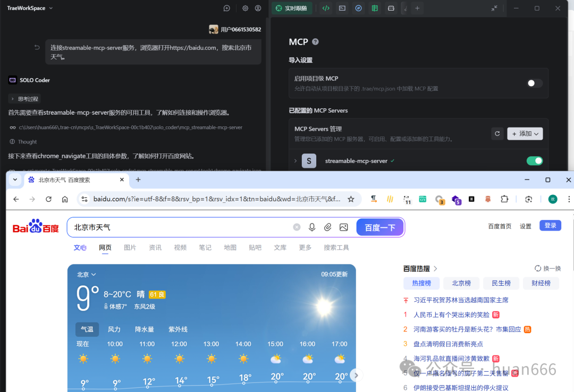The width and height of the screenshot is (574, 392).
Task: Expand streamable-mcp-server entry
Action: (296, 161)
